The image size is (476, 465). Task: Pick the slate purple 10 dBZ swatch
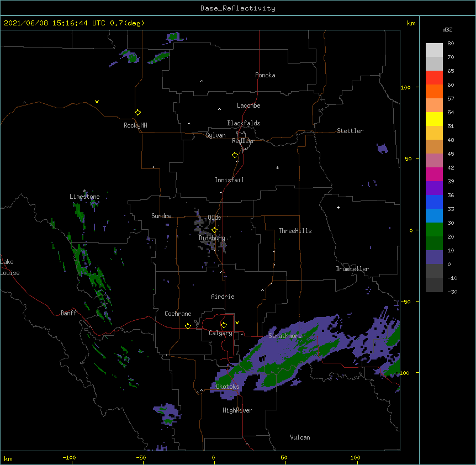(434, 257)
